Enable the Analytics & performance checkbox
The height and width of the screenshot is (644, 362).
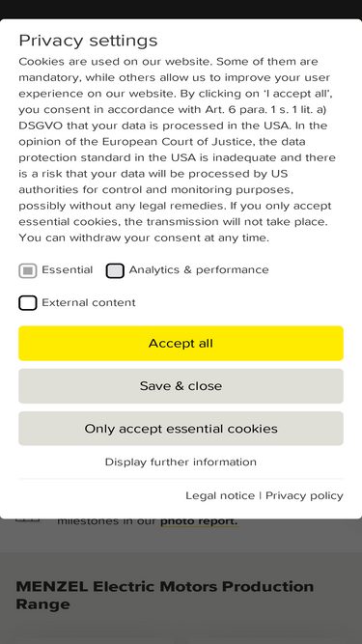115,270
